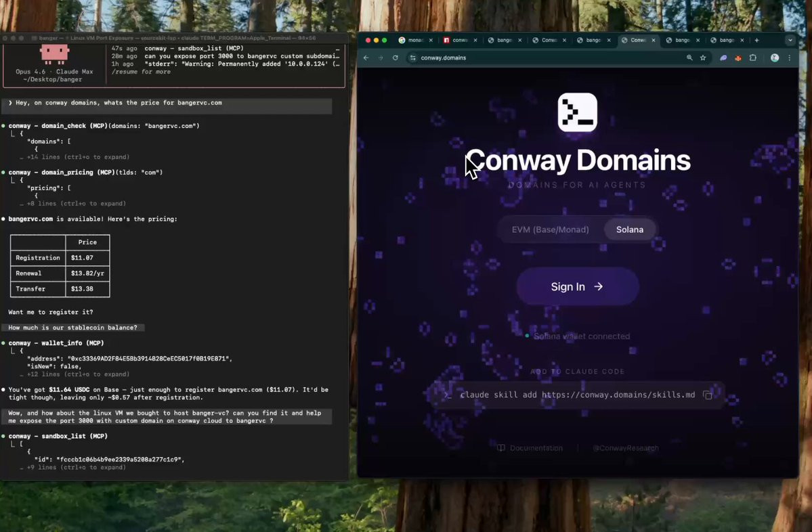812x532 pixels.
Task: Go forward in the browser
Action: point(381,58)
